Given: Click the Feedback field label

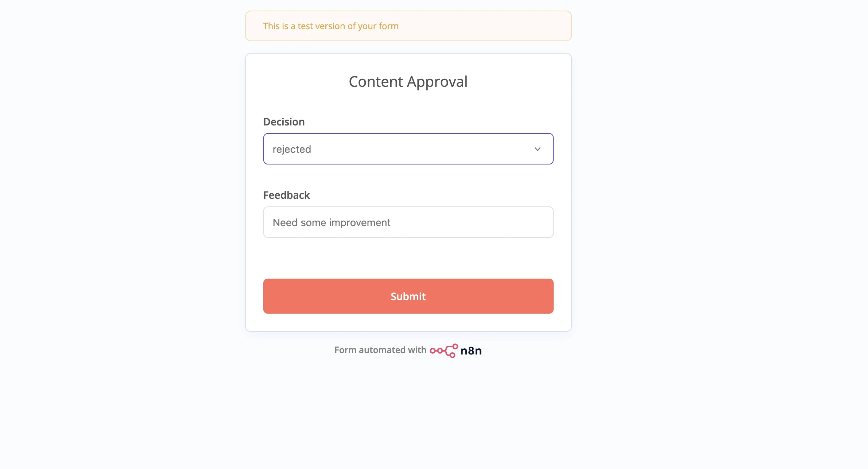Looking at the screenshot, I should (x=286, y=195).
